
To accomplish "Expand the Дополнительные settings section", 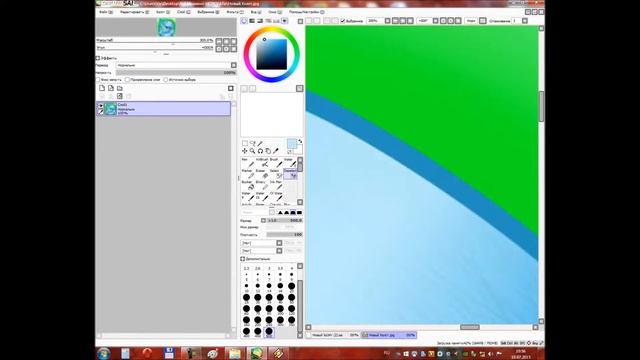I will coord(242,259).
